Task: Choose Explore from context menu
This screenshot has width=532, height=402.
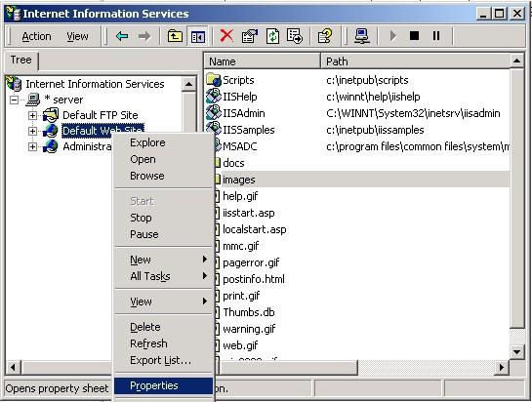Action: click(x=164, y=142)
